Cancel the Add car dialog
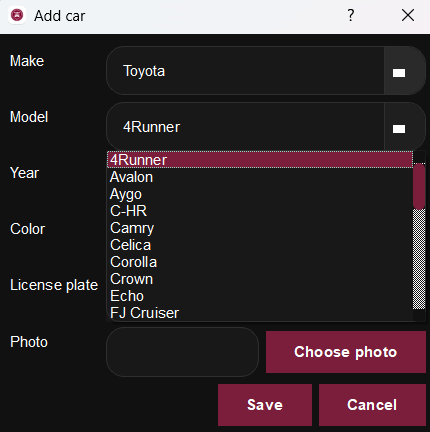 click(372, 405)
